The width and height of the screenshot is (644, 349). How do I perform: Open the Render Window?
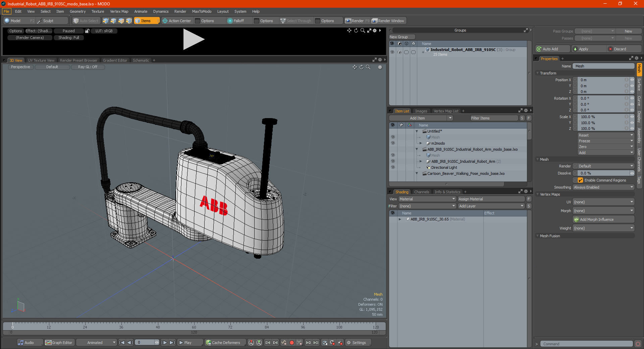tap(388, 21)
